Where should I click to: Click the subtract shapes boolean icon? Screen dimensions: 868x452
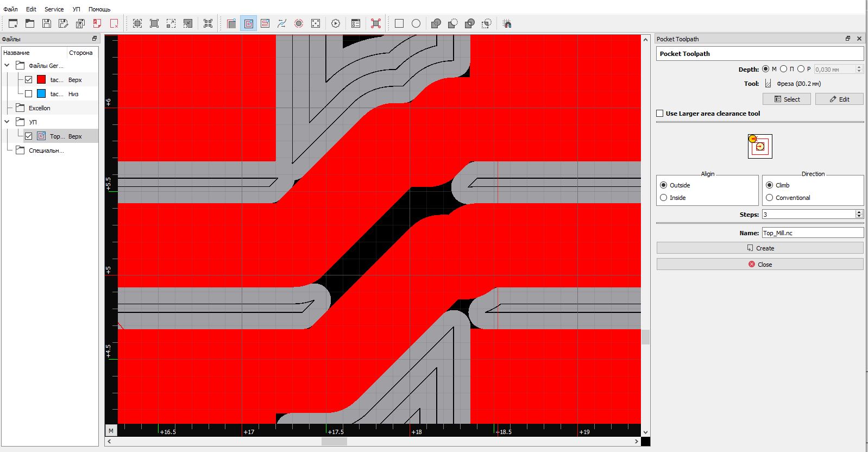(x=453, y=23)
